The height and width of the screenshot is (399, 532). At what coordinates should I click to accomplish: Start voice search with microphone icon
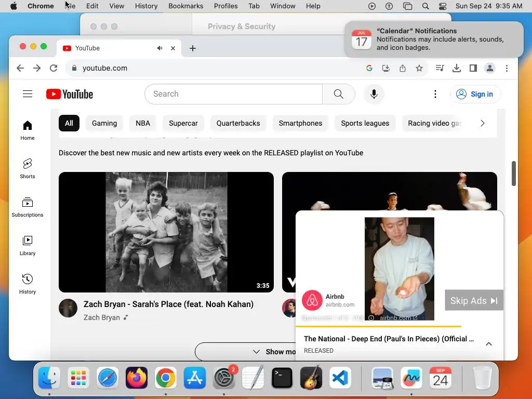click(374, 94)
